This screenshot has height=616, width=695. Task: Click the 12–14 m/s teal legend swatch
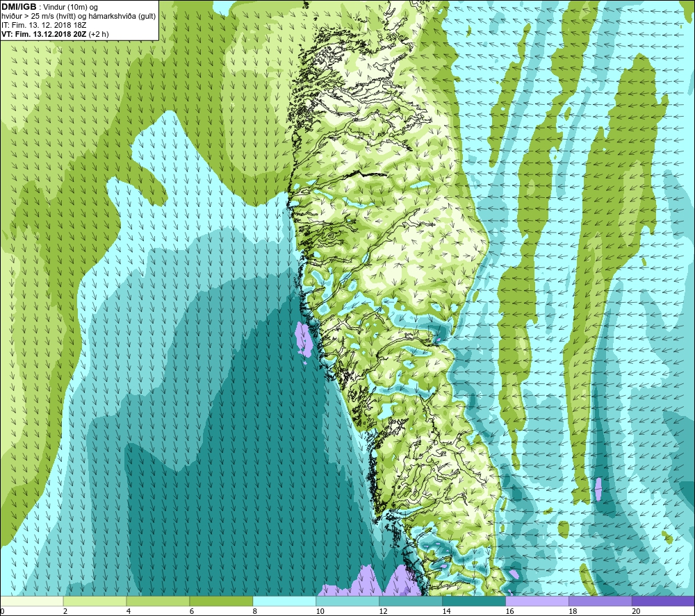(x=411, y=601)
